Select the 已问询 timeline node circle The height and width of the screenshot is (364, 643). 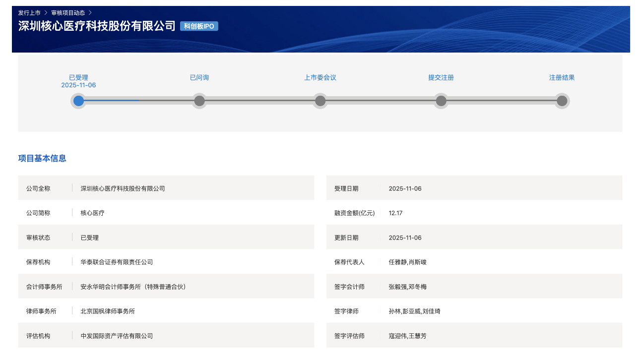199,101
